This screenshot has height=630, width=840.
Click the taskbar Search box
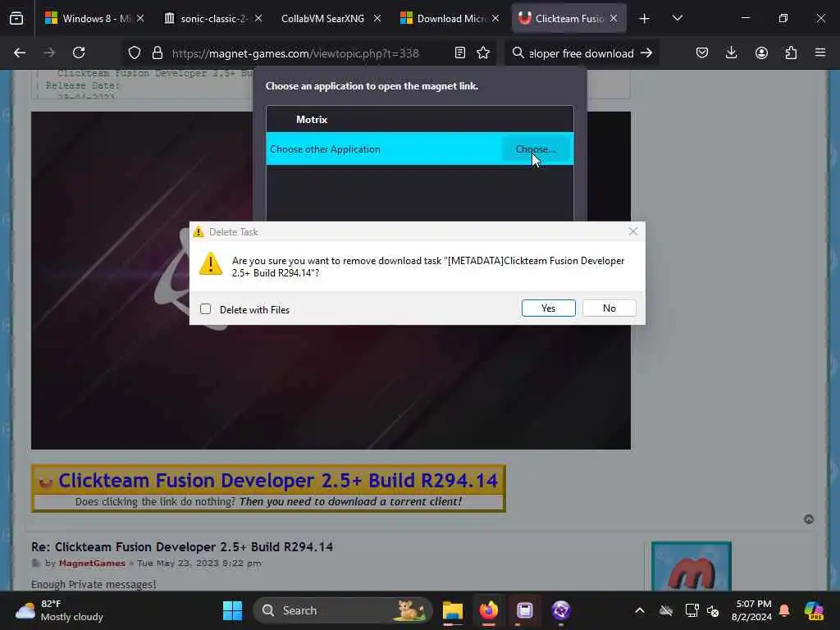(342, 610)
